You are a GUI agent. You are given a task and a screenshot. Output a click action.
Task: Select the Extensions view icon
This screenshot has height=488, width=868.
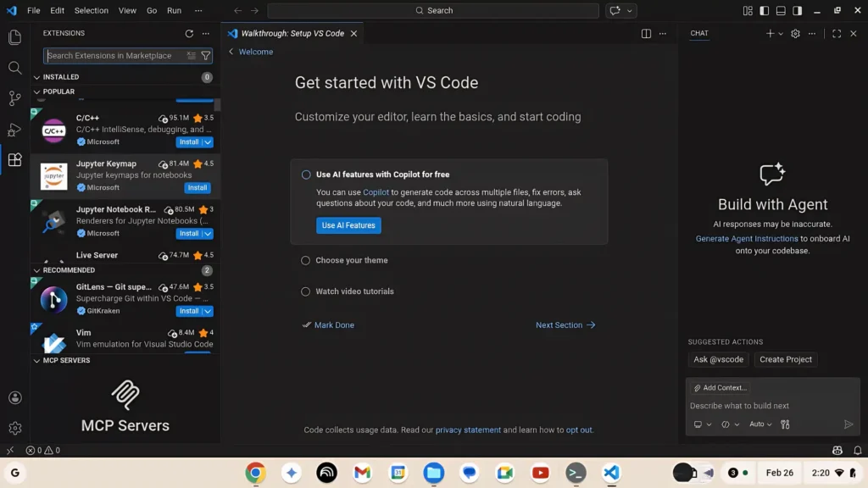(15, 160)
